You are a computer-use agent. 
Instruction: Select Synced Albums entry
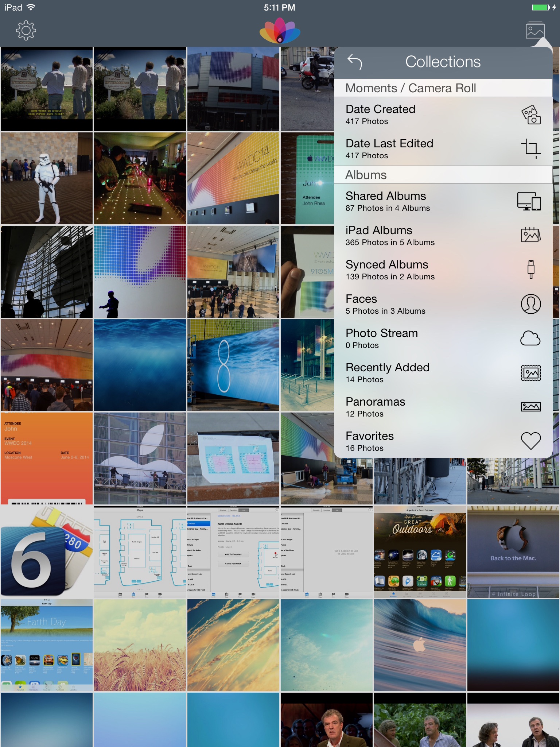tap(390, 270)
